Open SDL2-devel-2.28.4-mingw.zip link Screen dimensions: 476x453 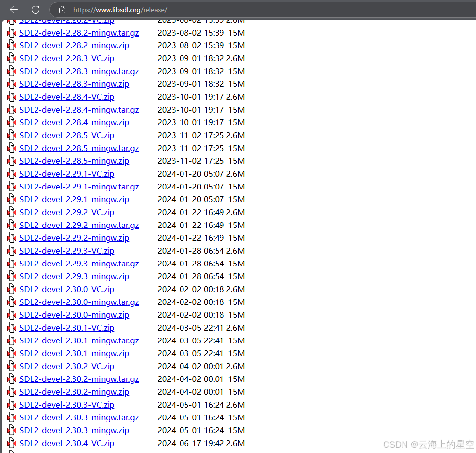point(74,123)
